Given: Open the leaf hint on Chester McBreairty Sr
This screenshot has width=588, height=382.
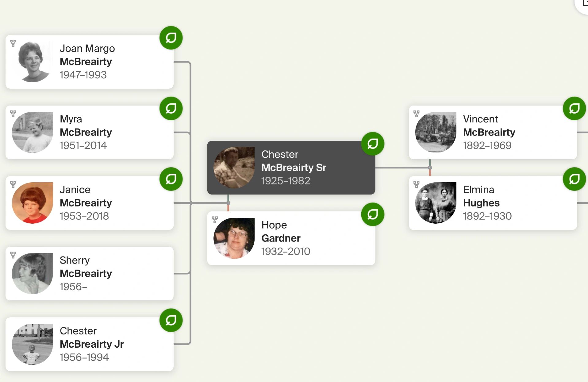Looking at the screenshot, I should 373,144.
